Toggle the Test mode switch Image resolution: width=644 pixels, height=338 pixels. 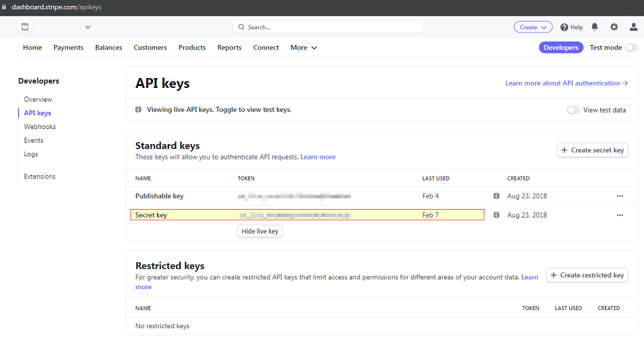pyautogui.click(x=631, y=48)
